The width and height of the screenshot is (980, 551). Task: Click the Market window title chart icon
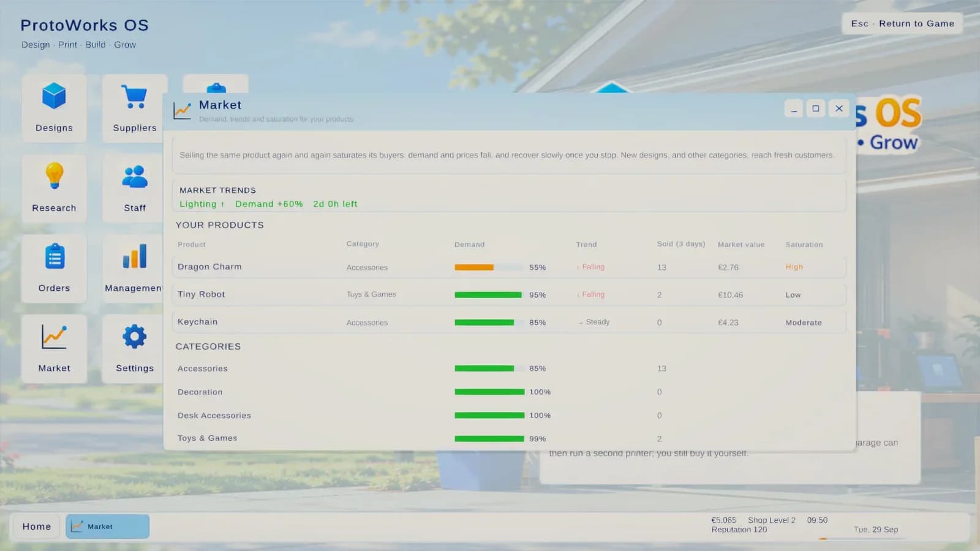coord(183,110)
